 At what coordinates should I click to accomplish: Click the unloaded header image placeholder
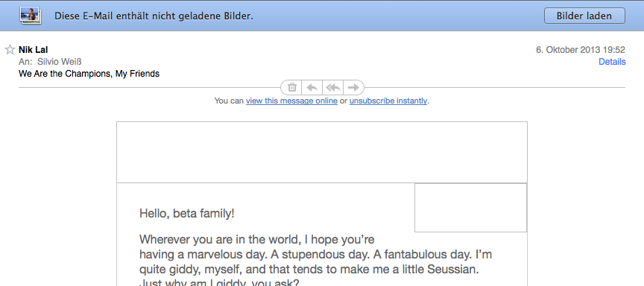click(321, 152)
